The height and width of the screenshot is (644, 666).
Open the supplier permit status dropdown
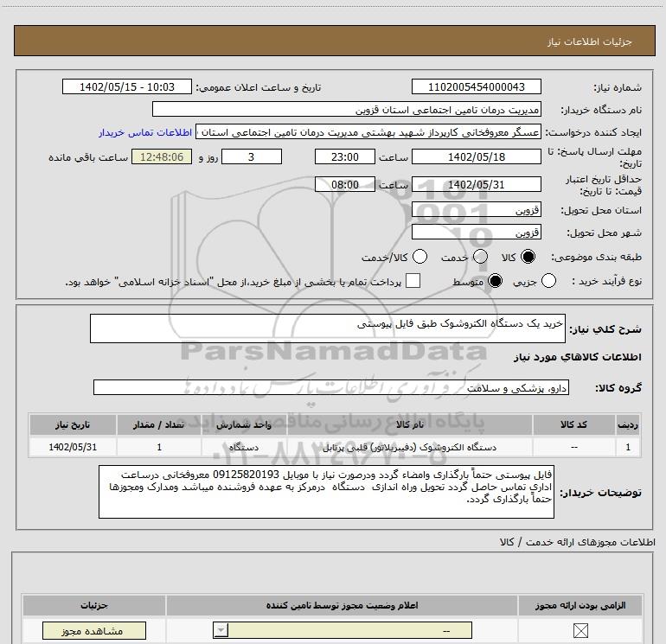point(343,630)
